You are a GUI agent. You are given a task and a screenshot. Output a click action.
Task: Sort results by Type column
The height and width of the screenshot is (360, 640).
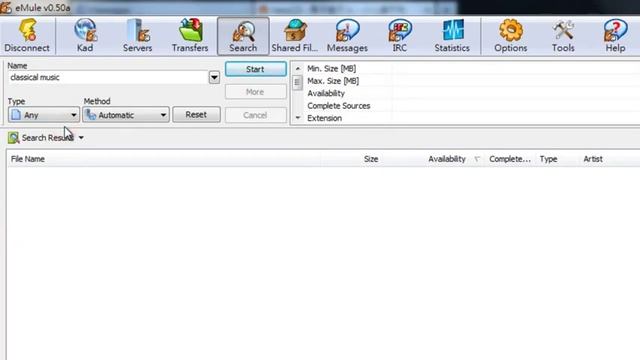point(548,159)
